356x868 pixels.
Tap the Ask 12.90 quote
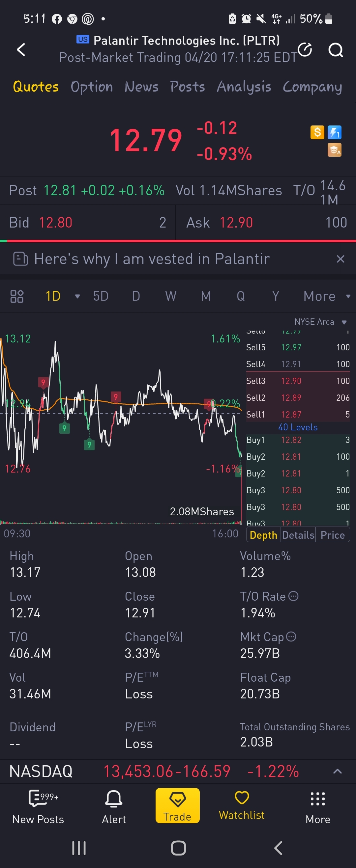click(x=266, y=222)
